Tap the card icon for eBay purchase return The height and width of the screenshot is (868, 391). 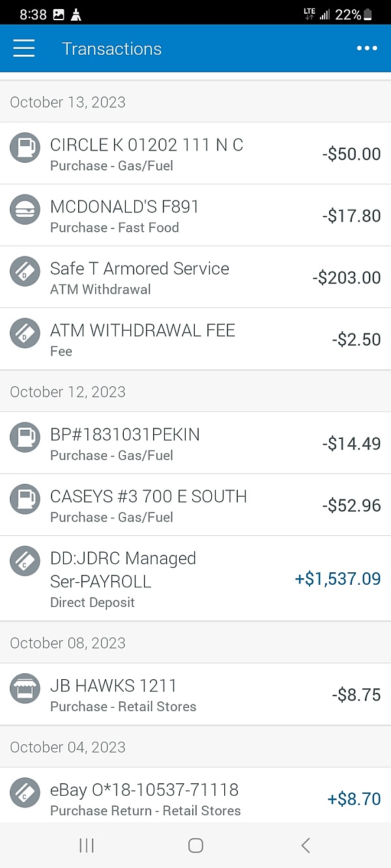coord(25,793)
